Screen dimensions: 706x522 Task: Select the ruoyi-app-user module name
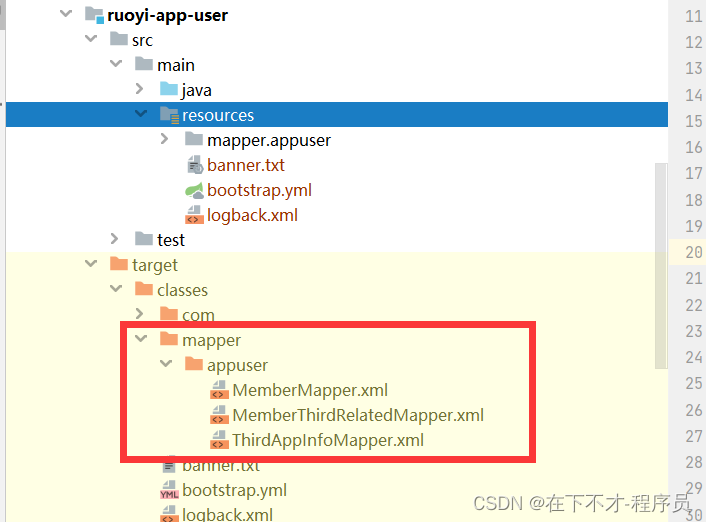click(167, 16)
